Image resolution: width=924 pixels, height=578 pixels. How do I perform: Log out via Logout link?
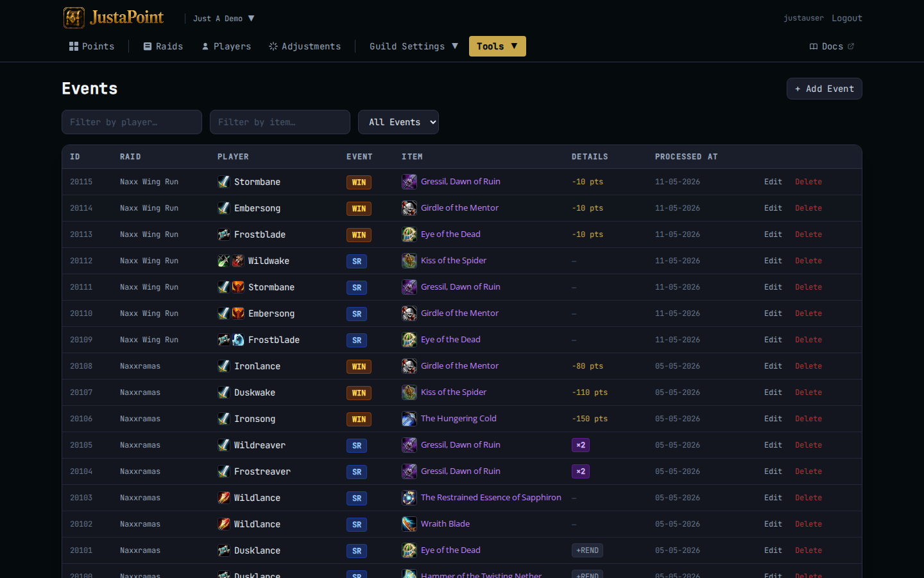point(847,18)
